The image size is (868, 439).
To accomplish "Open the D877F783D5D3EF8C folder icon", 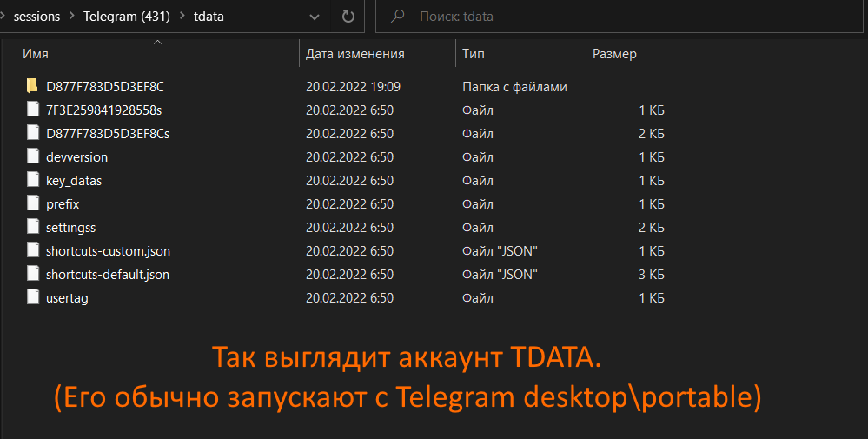I will pyautogui.click(x=33, y=86).
